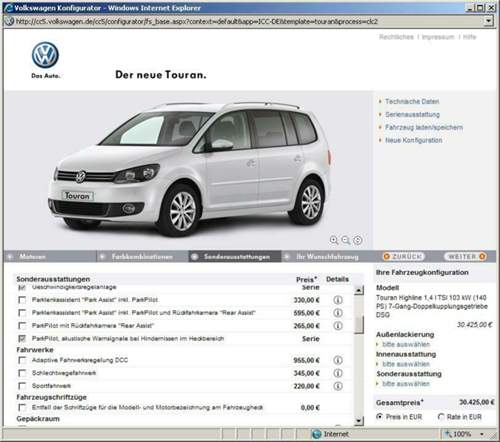This screenshot has height=442, width=500.
Task: Check Adaptive Fahrwerksregelung DCC option
Action: coord(22,360)
